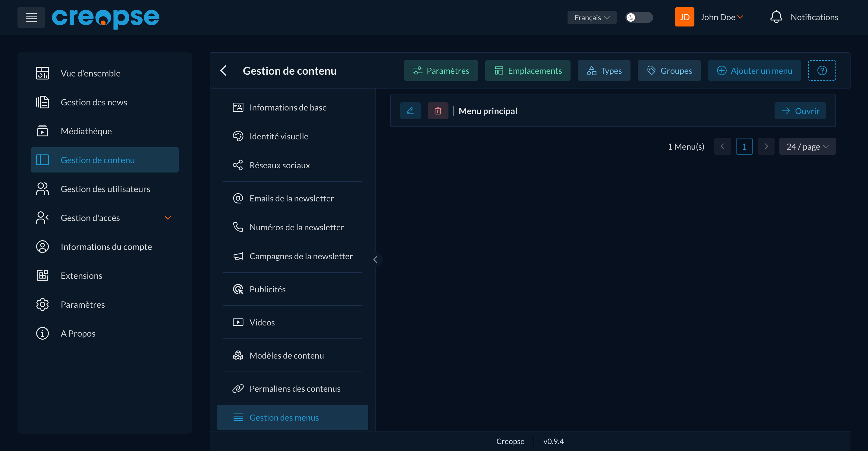The image size is (868, 451).
Task: Click the Types button
Action: coord(604,71)
